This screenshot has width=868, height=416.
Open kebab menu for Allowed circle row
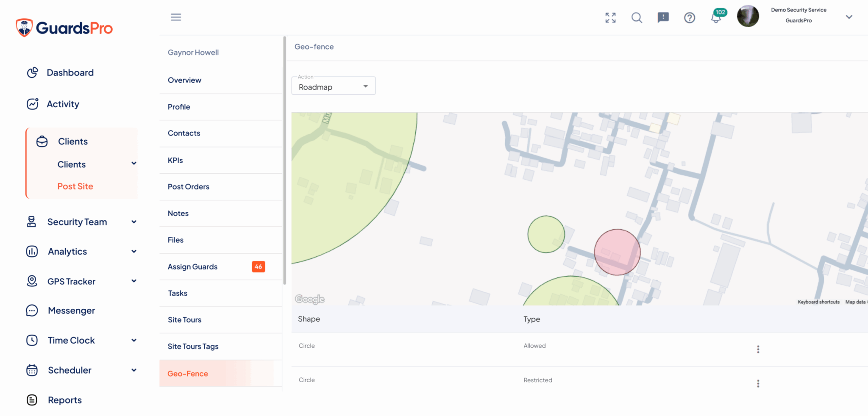coord(758,349)
